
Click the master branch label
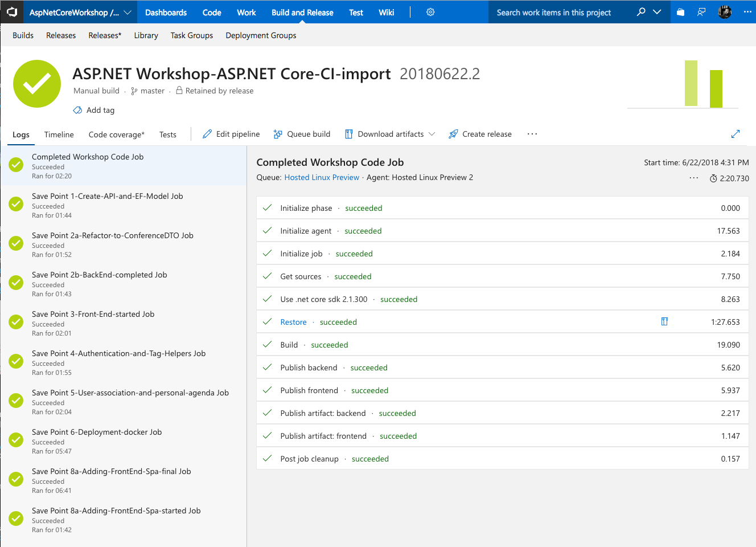[x=152, y=91]
